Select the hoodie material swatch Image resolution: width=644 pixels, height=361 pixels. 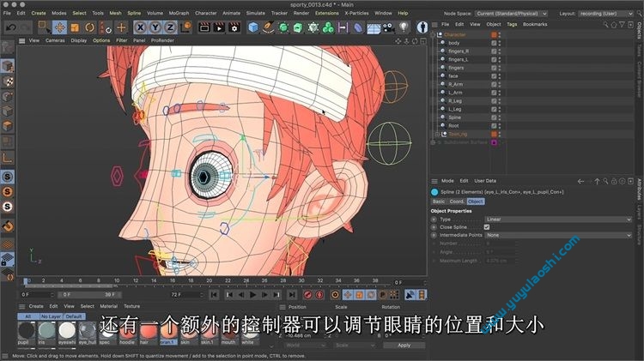(x=127, y=333)
